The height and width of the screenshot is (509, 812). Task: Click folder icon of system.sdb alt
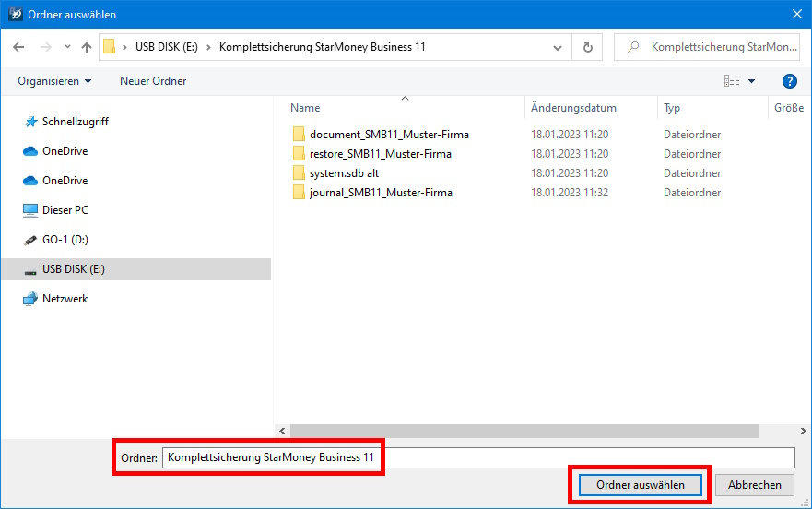point(299,173)
